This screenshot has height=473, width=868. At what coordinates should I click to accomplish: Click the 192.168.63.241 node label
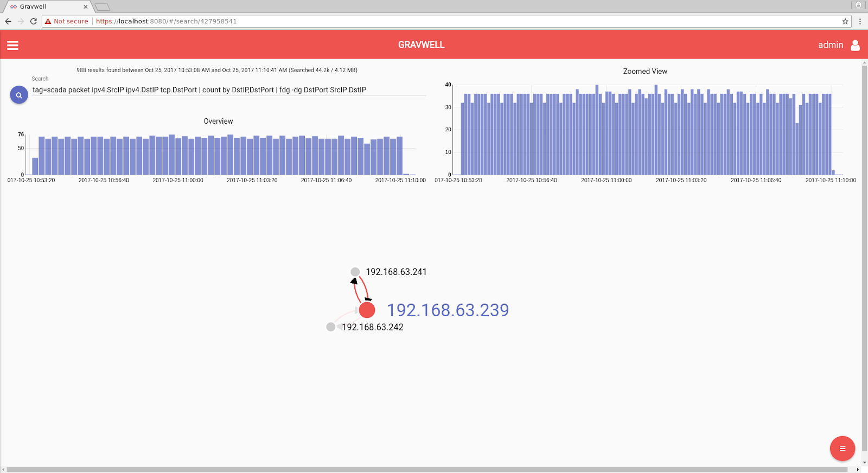(396, 272)
